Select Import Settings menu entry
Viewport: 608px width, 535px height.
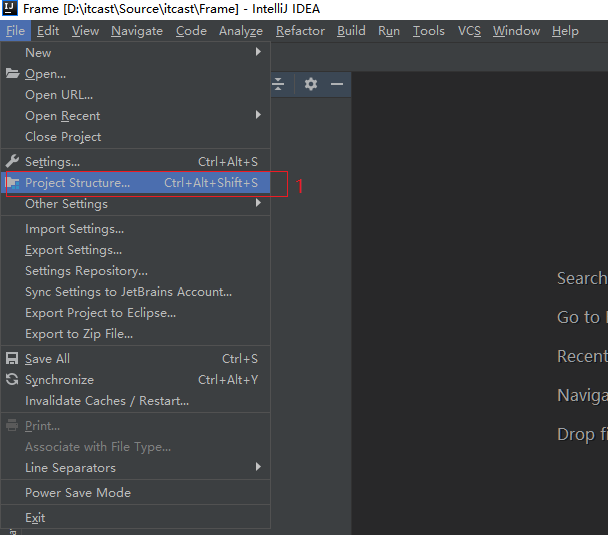(74, 229)
